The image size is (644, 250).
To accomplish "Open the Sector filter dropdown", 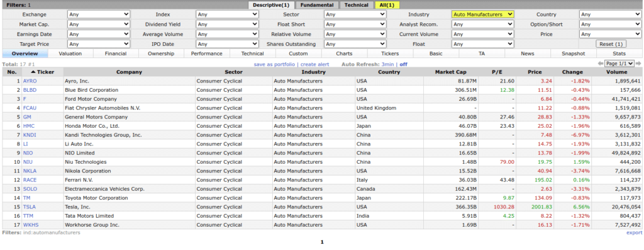I will coord(355,14).
